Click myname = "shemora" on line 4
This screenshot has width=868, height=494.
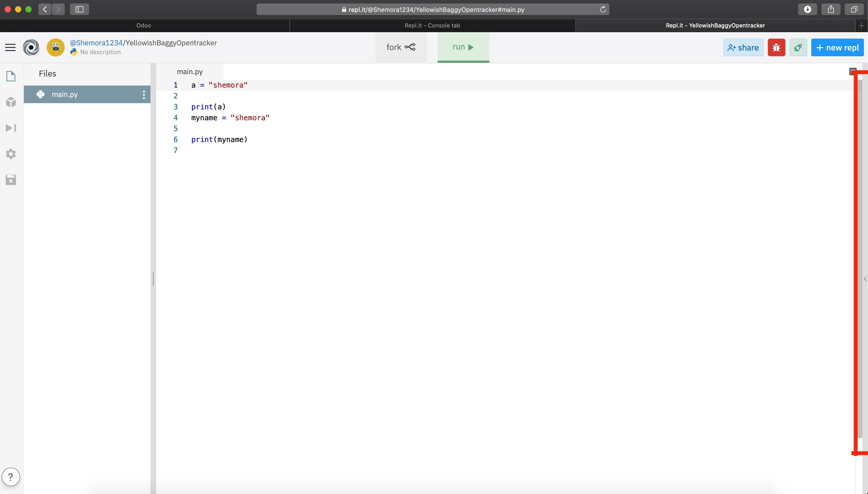click(230, 118)
